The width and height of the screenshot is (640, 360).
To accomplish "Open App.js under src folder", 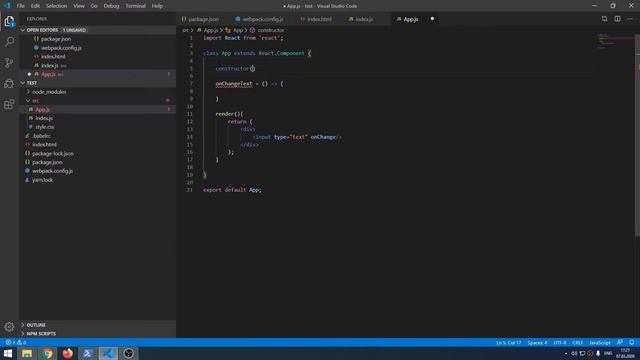I will [42, 109].
